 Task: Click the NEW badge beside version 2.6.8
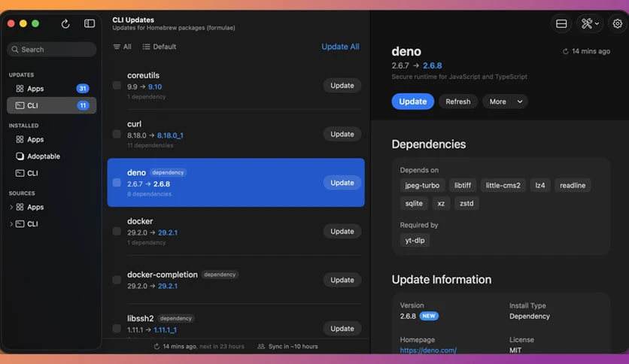tap(429, 316)
